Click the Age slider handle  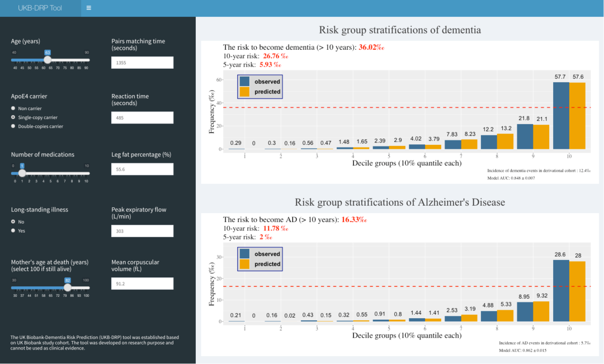[48, 60]
